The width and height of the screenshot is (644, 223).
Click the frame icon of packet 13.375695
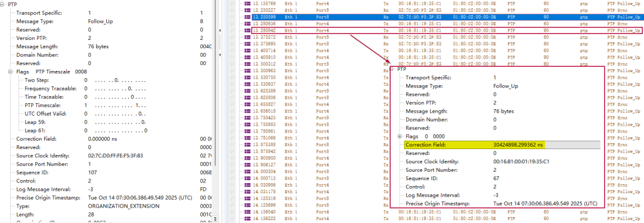coord(247,44)
